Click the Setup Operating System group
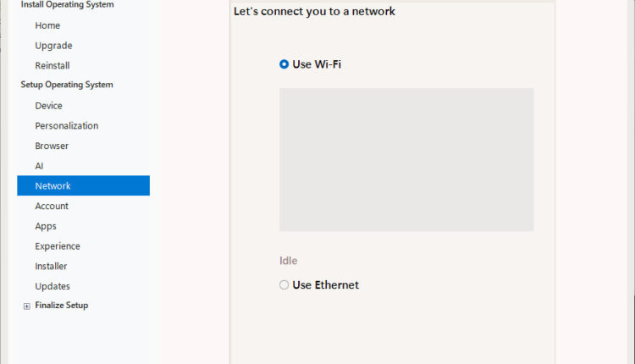 click(67, 85)
